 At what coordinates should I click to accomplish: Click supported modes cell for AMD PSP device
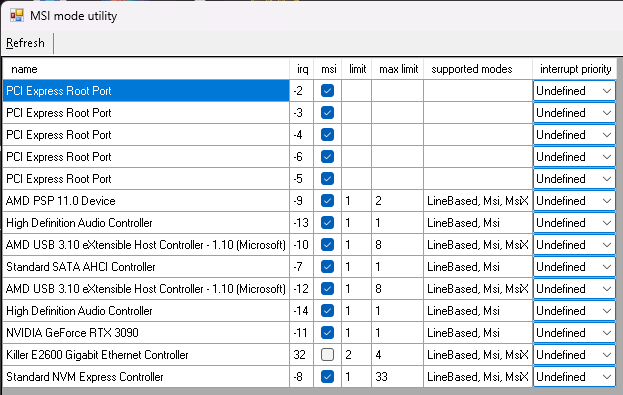[x=478, y=201]
